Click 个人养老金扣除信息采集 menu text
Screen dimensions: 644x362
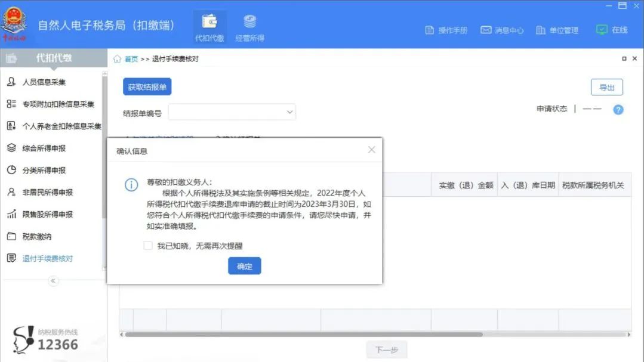(61, 126)
